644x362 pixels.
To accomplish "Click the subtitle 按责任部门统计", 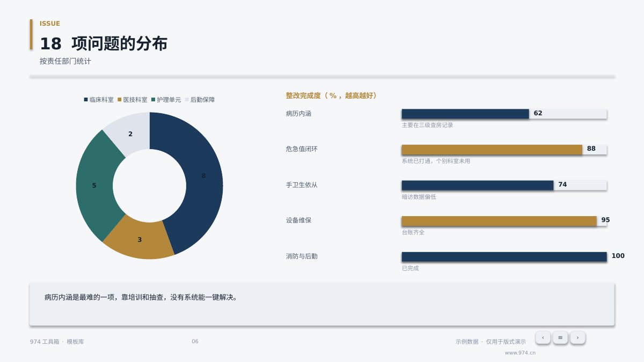I will coord(65,61).
